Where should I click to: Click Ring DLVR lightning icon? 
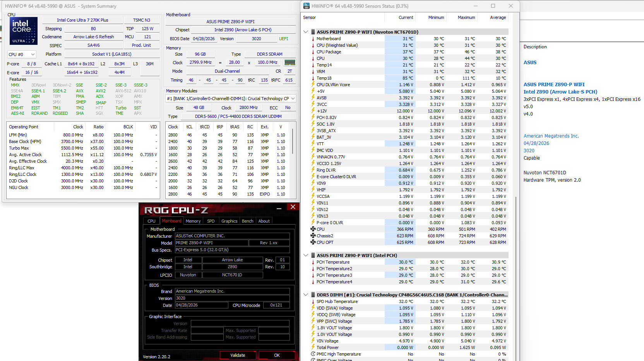[313, 170]
